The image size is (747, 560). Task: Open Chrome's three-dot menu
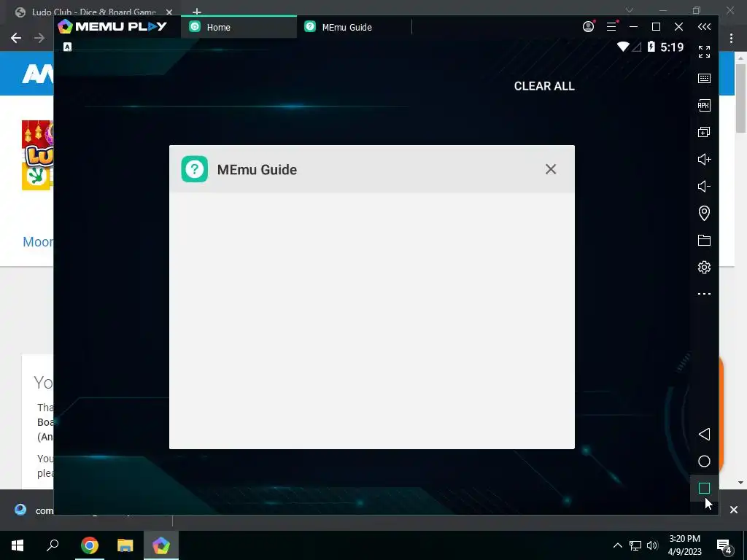click(x=731, y=38)
